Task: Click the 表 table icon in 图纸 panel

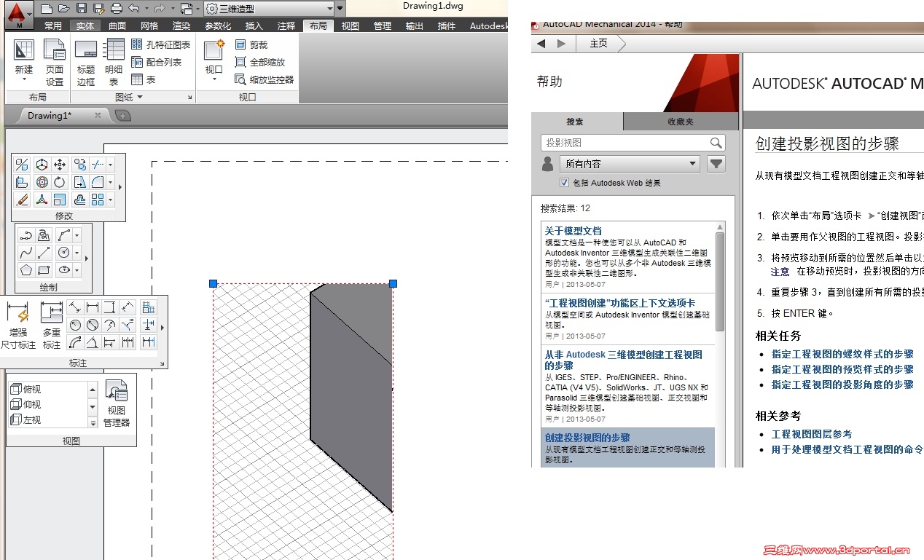Action: pyautogui.click(x=137, y=79)
